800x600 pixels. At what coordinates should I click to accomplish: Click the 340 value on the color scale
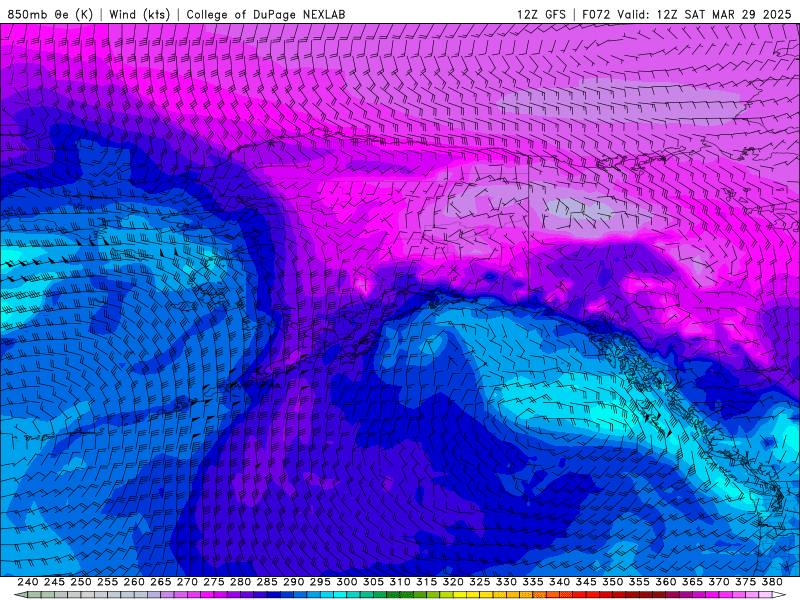559,582
